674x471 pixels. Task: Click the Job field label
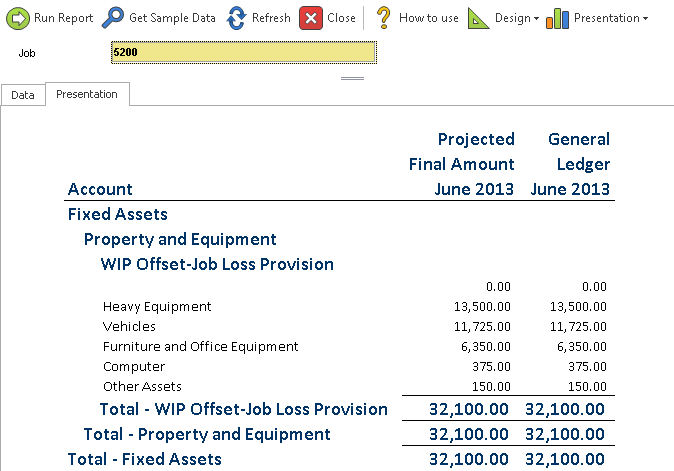tap(27, 53)
